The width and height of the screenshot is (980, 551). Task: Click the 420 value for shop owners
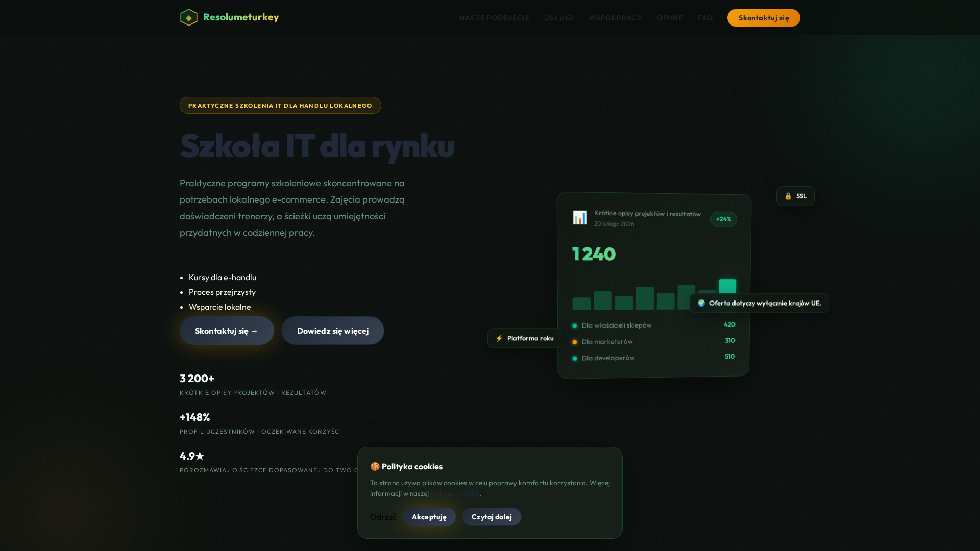pyautogui.click(x=729, y=324)
